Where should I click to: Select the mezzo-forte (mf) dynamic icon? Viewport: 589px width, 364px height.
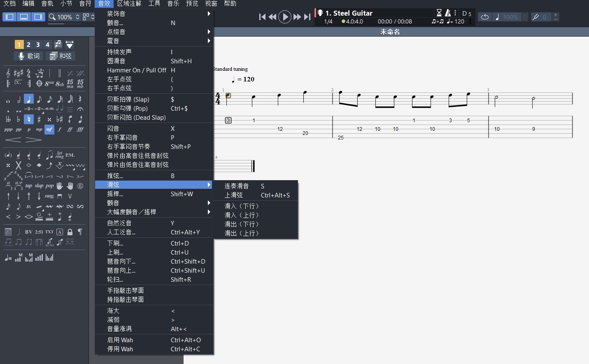point(49,129)
